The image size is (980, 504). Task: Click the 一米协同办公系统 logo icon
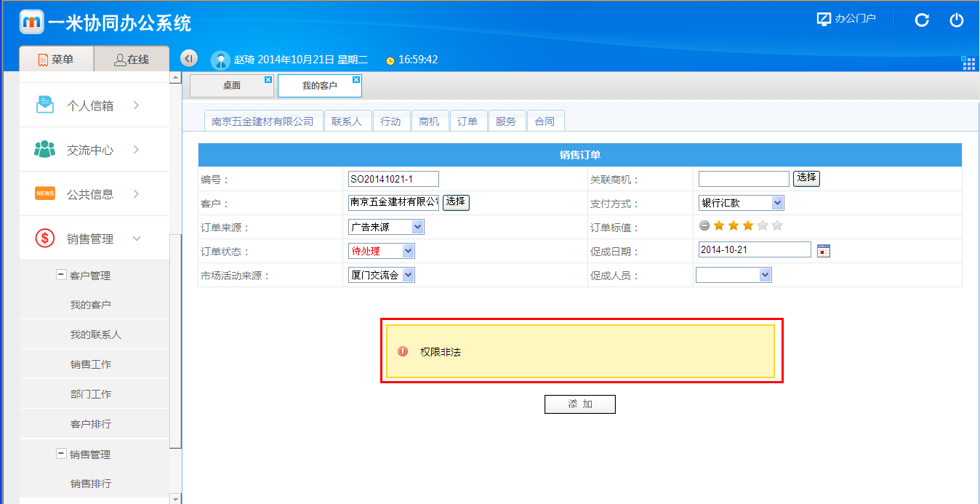click(x=31, y=22)
